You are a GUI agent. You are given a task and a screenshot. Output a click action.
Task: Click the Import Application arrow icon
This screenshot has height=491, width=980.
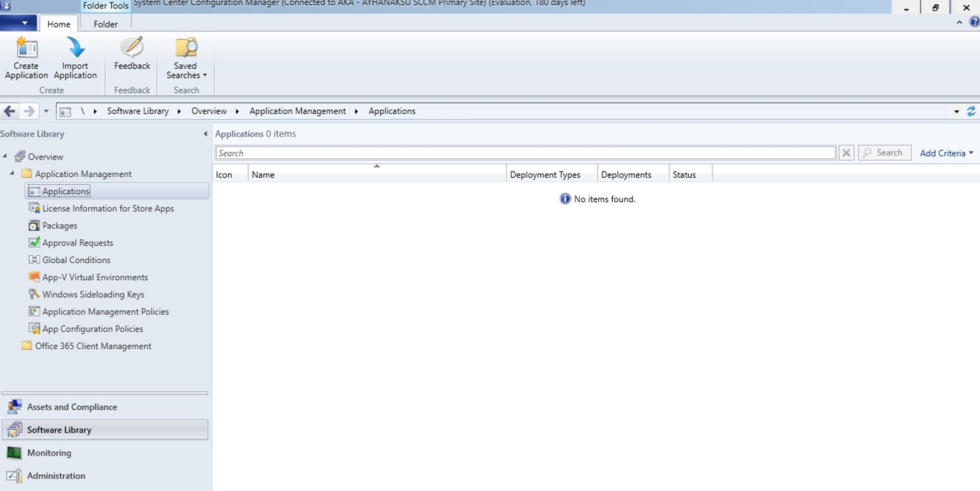click(x=75, y=47)
